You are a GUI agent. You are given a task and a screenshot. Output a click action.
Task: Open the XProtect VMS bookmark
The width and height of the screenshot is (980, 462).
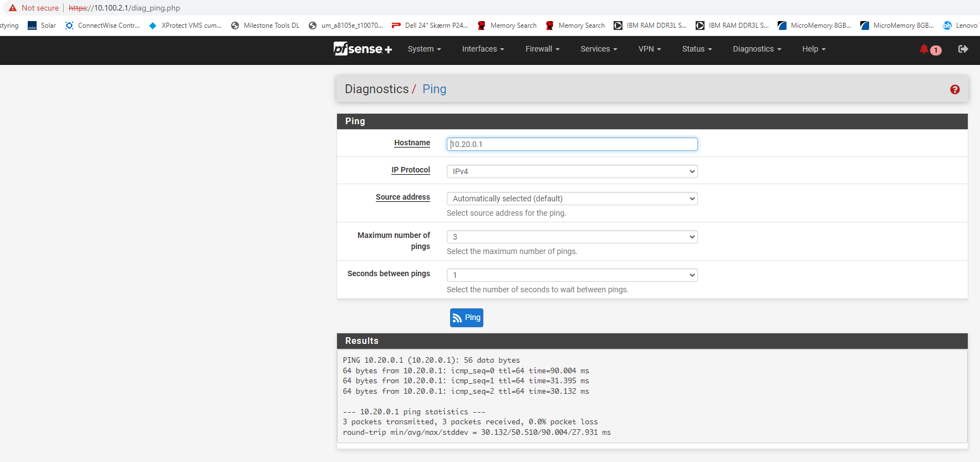pos(186,26)
